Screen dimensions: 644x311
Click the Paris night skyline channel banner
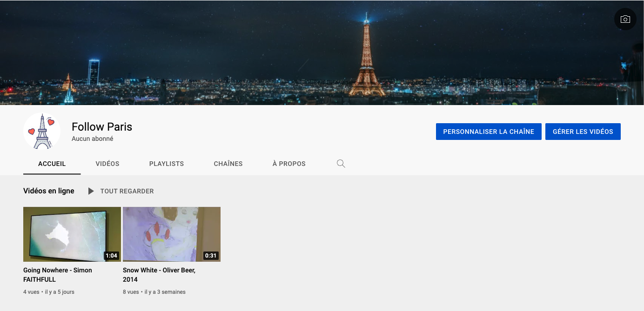[x=322, y=53]
